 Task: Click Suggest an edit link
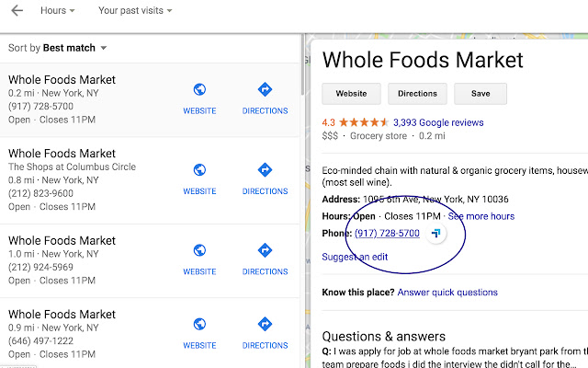[355, 257]
